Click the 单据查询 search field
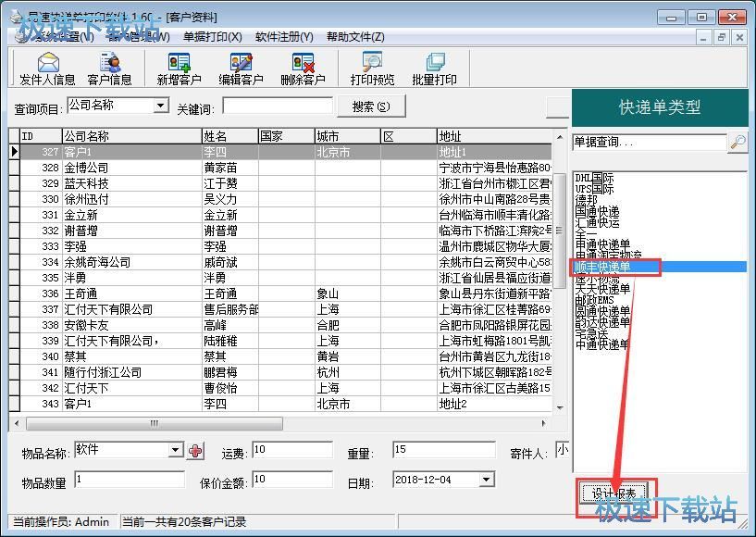The height and width of the screenshot is (537, 756). [x=650, y=142]
